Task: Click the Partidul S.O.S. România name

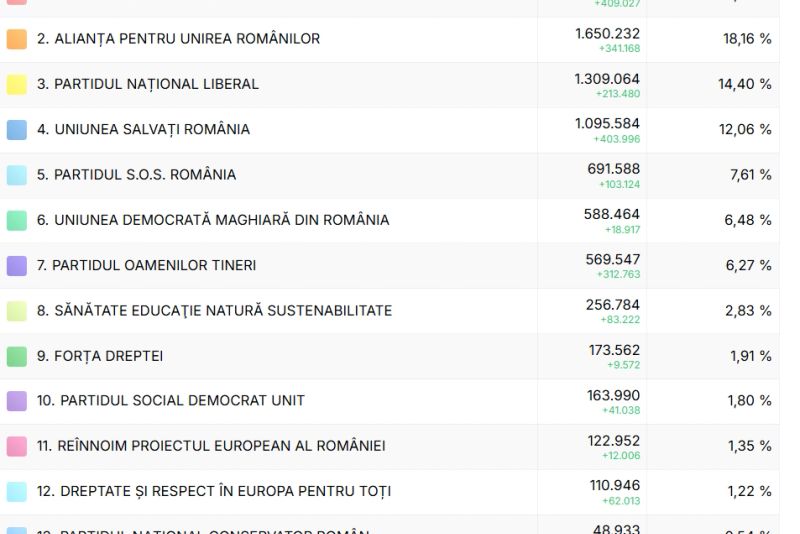Action: pyautogui.click(x=137, y=174)
